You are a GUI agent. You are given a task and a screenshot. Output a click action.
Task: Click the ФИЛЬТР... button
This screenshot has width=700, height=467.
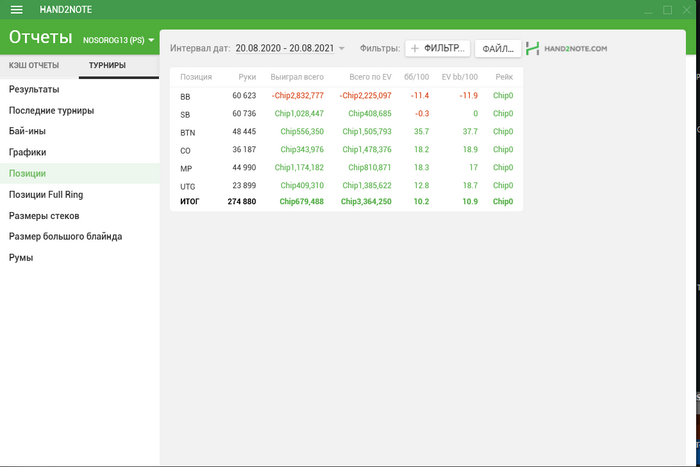point(438,48)
